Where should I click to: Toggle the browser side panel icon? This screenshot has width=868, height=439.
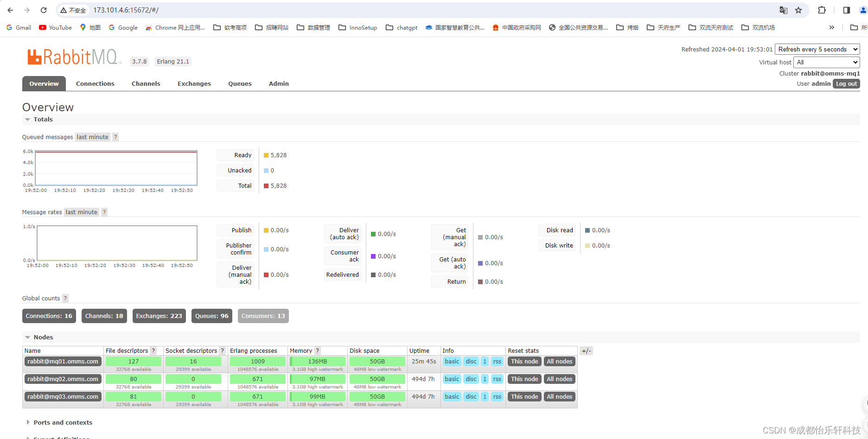pos(846,10)
